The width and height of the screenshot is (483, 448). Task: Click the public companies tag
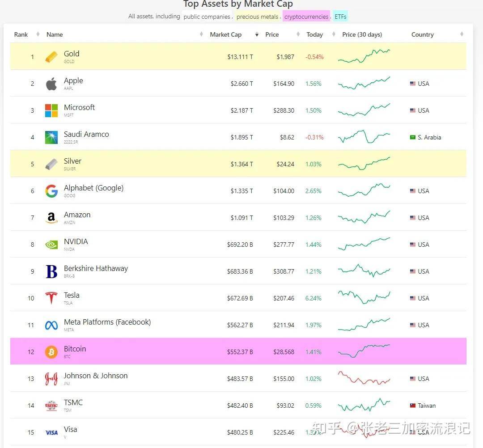pyautogui.click(x=207, y=17)
